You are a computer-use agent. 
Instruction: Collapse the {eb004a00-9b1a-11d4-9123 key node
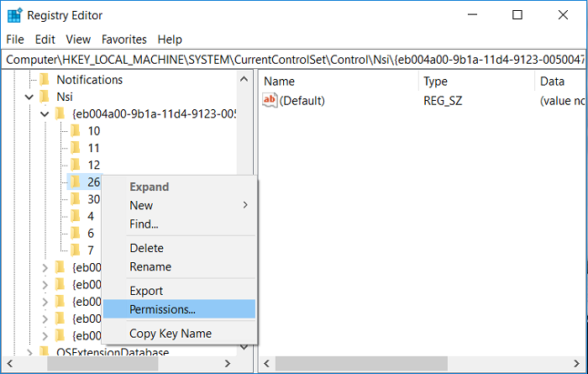click(x=45, y=113)
